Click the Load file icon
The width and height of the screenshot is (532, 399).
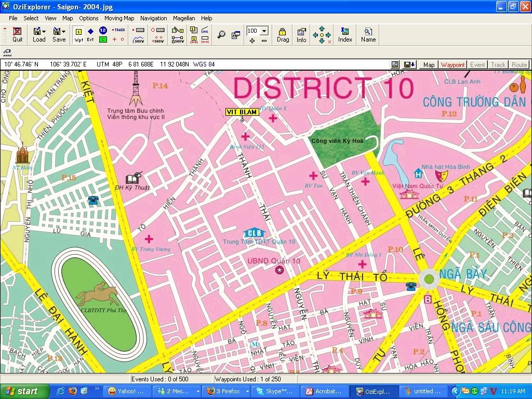click(37, 31)
